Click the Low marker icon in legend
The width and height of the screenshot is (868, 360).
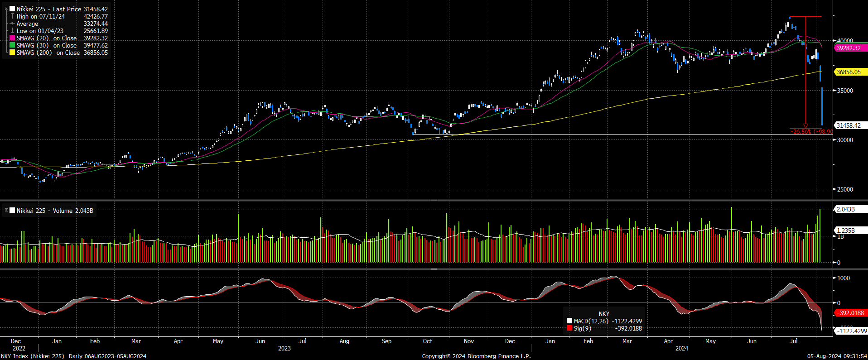tap(13, 31)
